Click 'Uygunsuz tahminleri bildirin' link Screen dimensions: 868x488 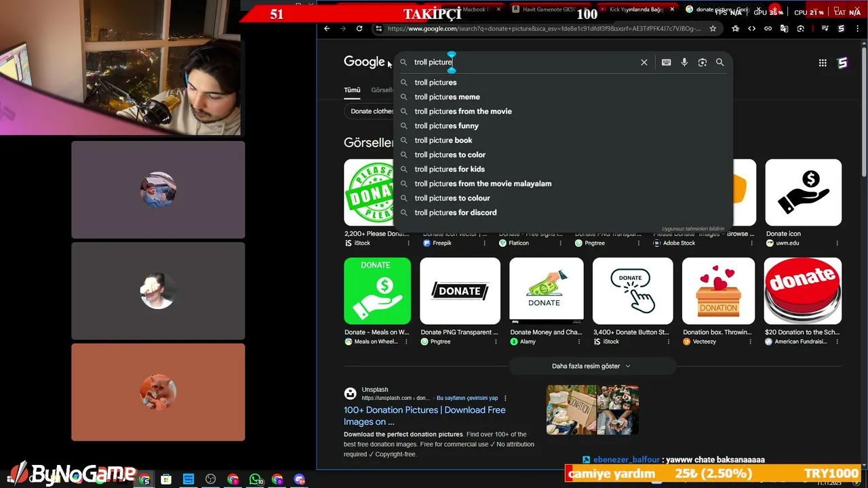(x=693, y=229)
